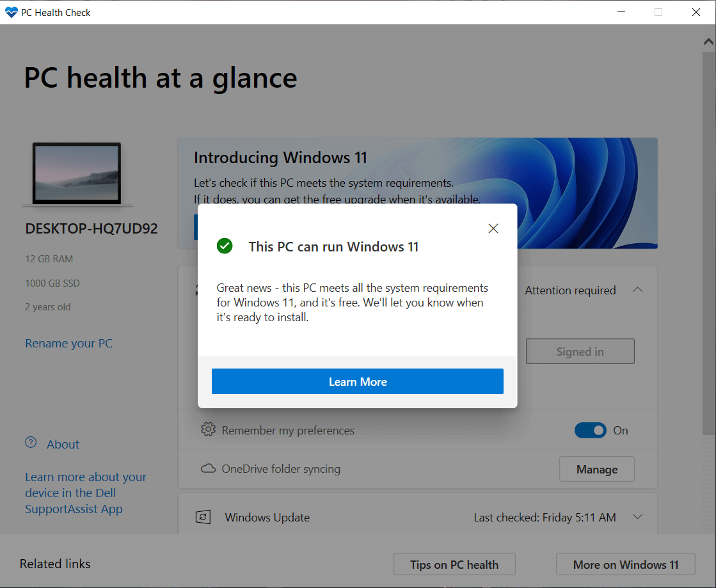Open Tips on PC health
Screen dimensions: 716x588
(454, 564)
